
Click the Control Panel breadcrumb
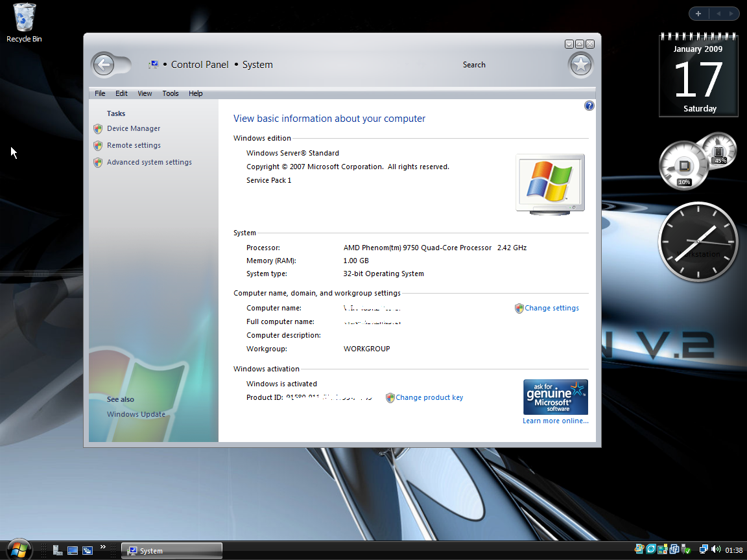(200, 65)
